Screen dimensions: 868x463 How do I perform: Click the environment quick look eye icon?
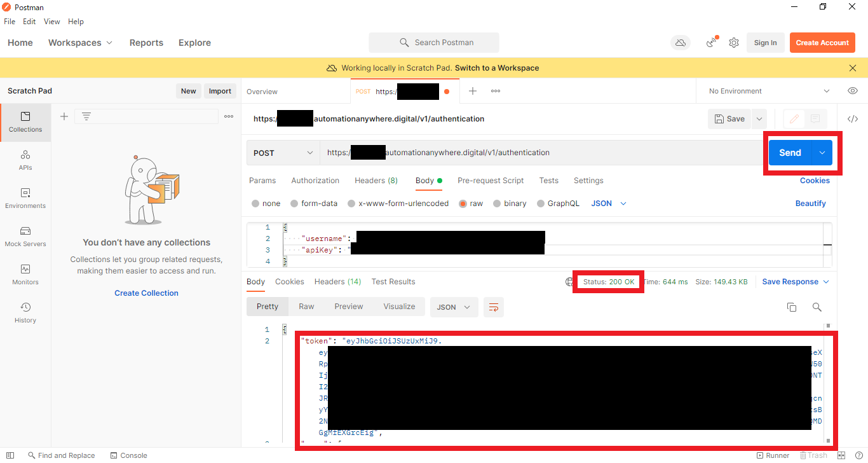(853, 91)
